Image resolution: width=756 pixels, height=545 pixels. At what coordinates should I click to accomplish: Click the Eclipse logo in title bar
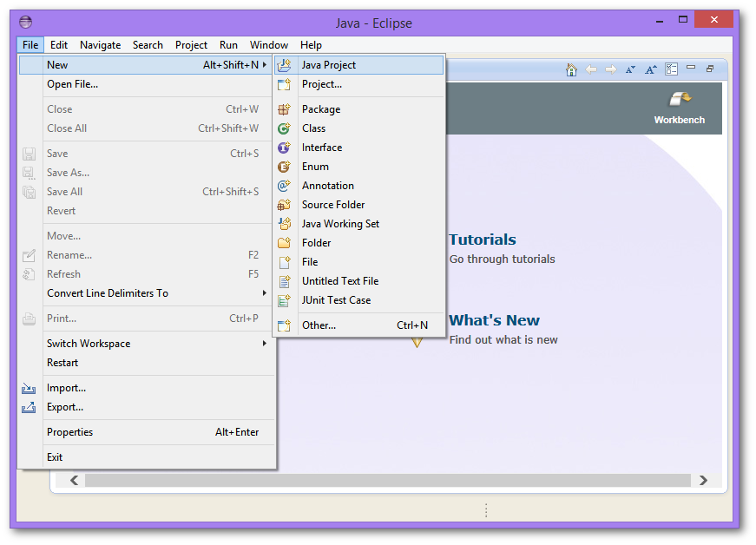click(x=25, y=22)
